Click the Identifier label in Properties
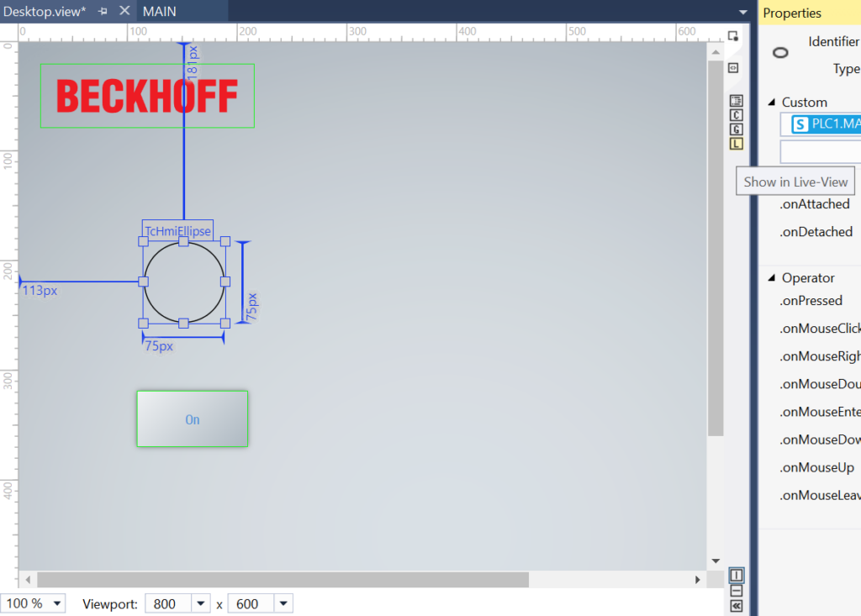 833,42
